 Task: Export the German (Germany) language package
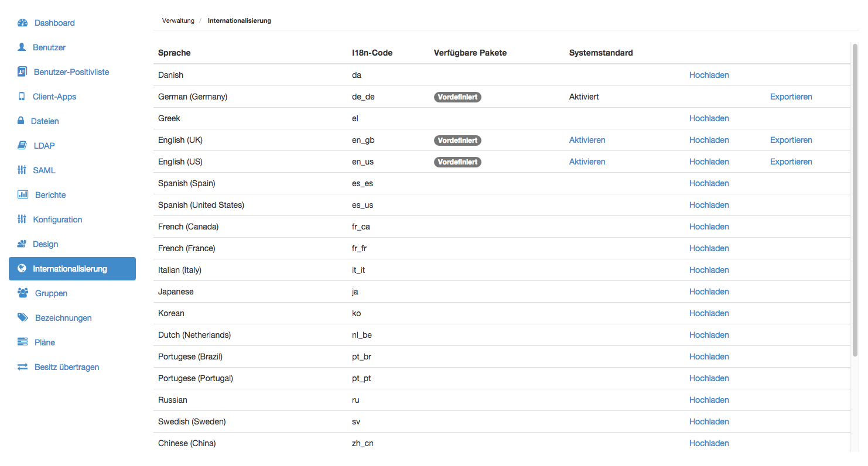(791, 97)
